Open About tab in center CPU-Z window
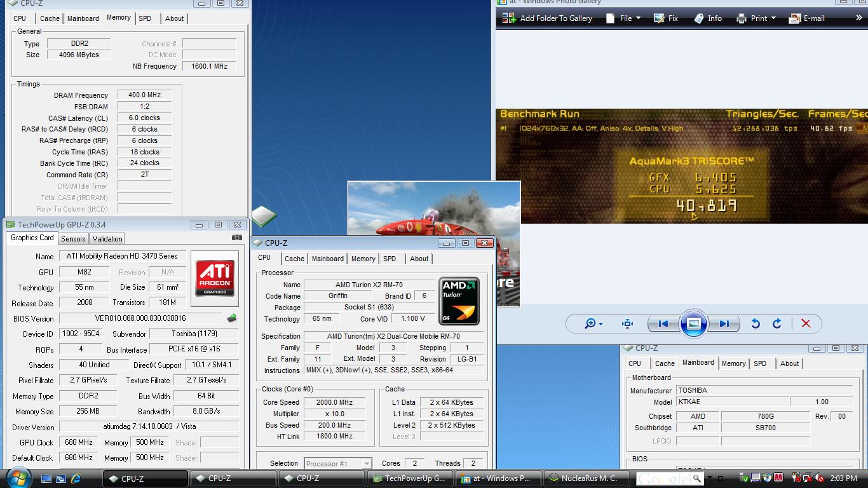 click(419, 259)
